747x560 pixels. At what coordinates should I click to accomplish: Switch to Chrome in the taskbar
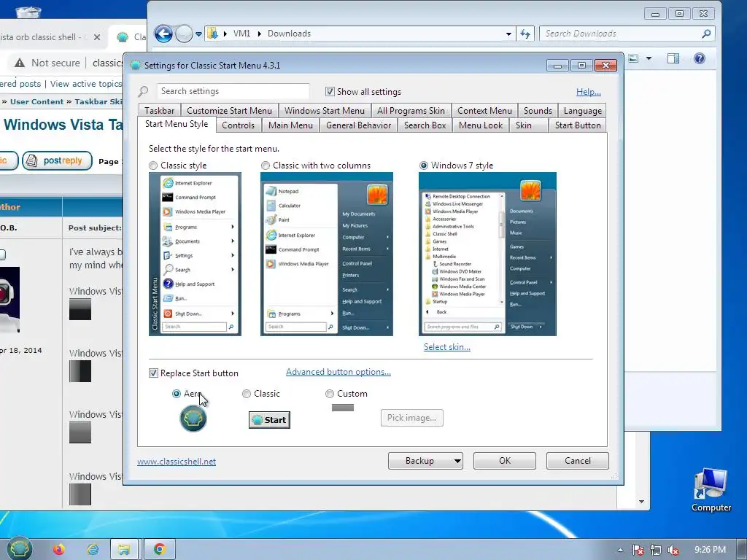(x=159, y=550)
